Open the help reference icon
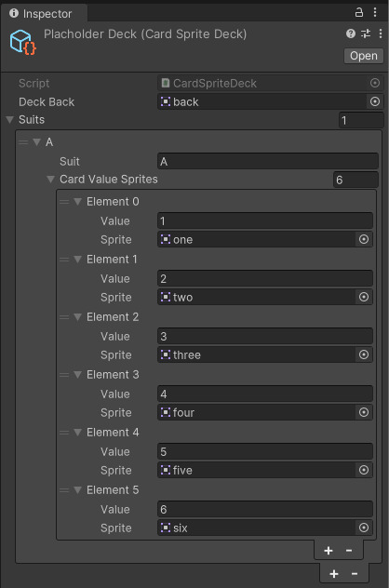The width and height of the screenshot is (389, 588). (x=351, y=33)
